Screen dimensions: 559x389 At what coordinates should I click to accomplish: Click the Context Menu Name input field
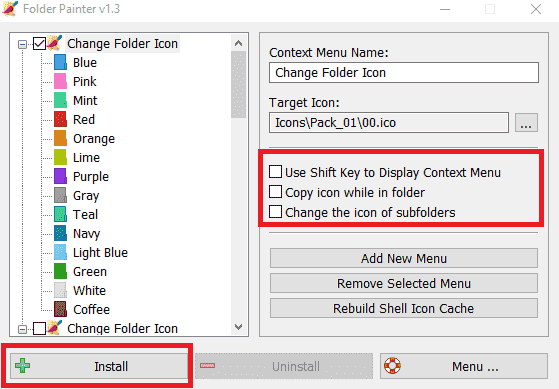(404, 73)
